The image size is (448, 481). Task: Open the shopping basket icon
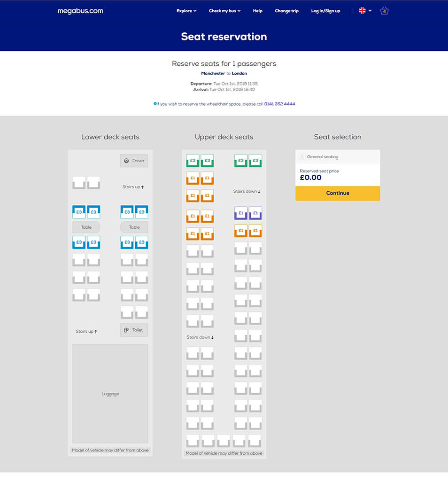[384, 11]
